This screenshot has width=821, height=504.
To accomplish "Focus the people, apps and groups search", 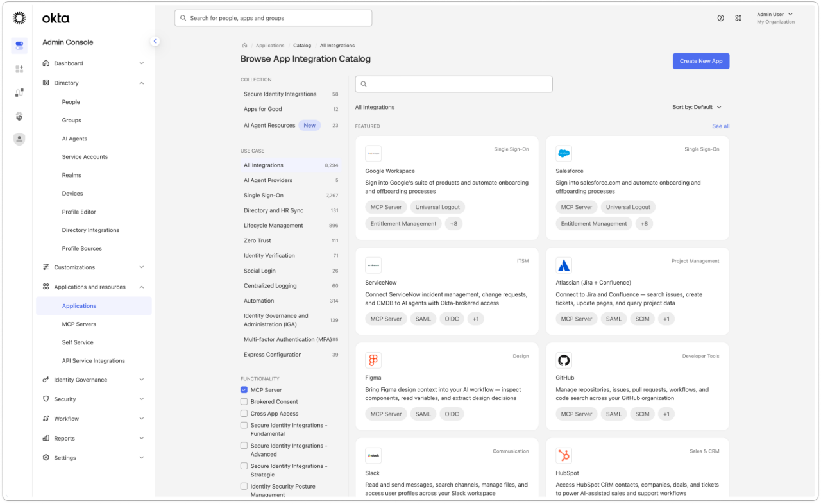I will pyautogui.click(x=273, y=18).
